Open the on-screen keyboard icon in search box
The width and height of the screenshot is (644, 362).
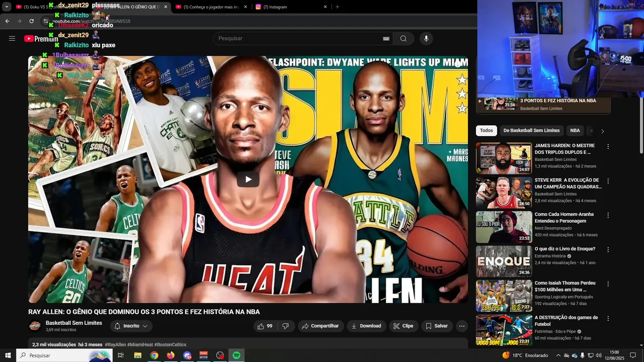point(386,39)
